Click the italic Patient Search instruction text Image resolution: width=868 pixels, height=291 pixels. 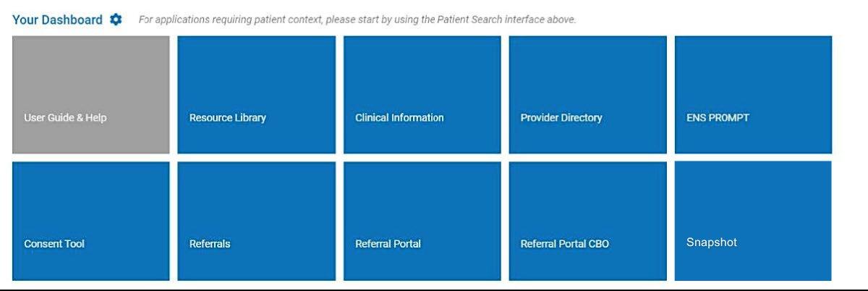[357, 20]
